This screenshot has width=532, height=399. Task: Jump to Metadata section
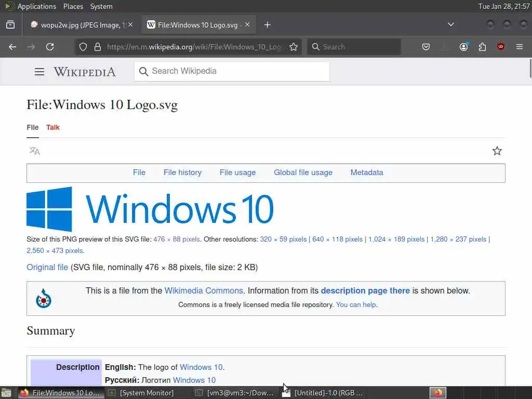pos(367,172)
